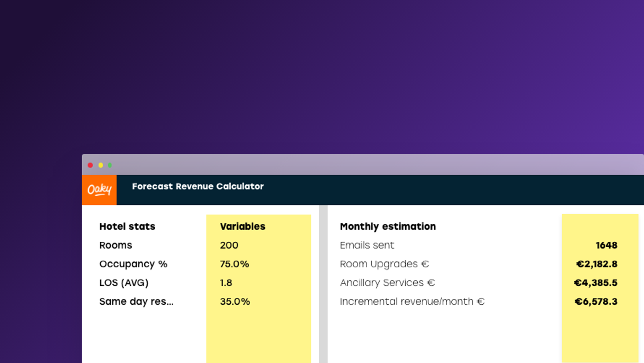
Task: Click the Forecast Revenue Calculator title
Action: point(198,186)
